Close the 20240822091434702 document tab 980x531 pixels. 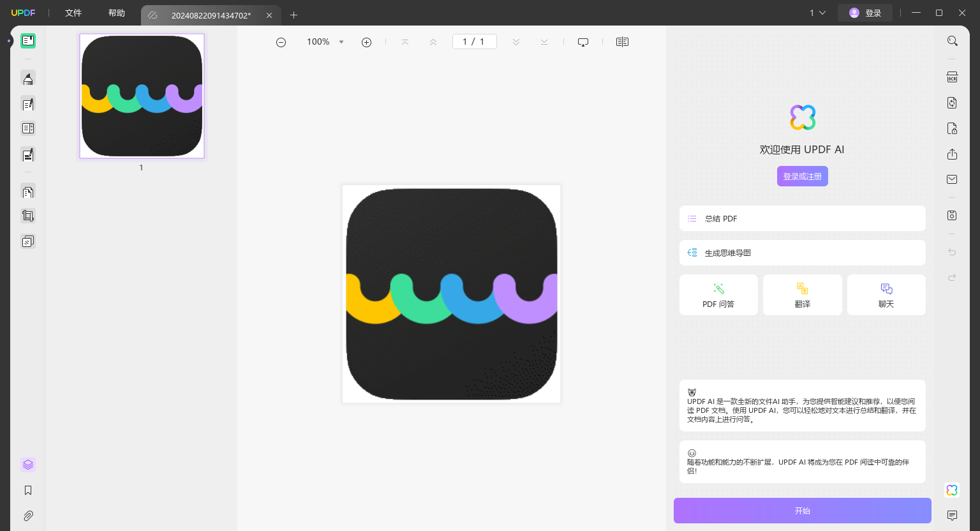coord(269,15)
